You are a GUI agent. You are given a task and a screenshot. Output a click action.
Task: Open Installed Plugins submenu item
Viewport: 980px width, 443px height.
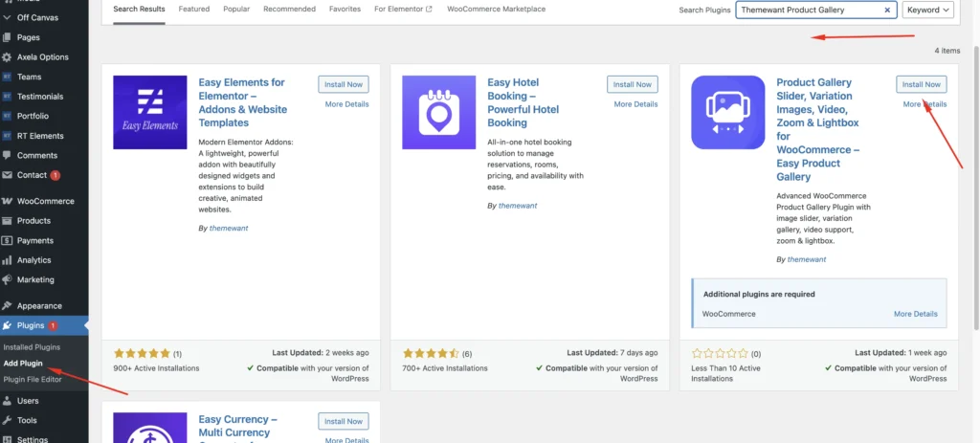point(32,346)
